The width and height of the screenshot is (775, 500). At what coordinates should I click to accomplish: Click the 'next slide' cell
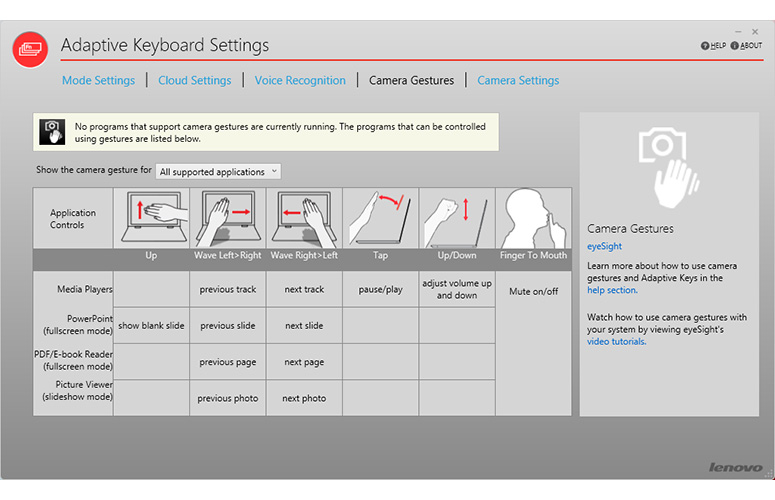(304, 326)
